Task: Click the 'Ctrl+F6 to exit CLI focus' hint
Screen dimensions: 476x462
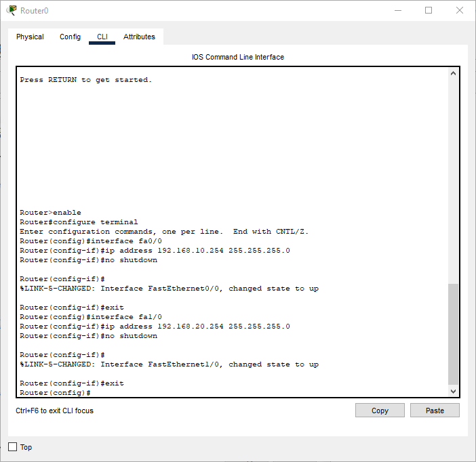Action: [55, 411]
